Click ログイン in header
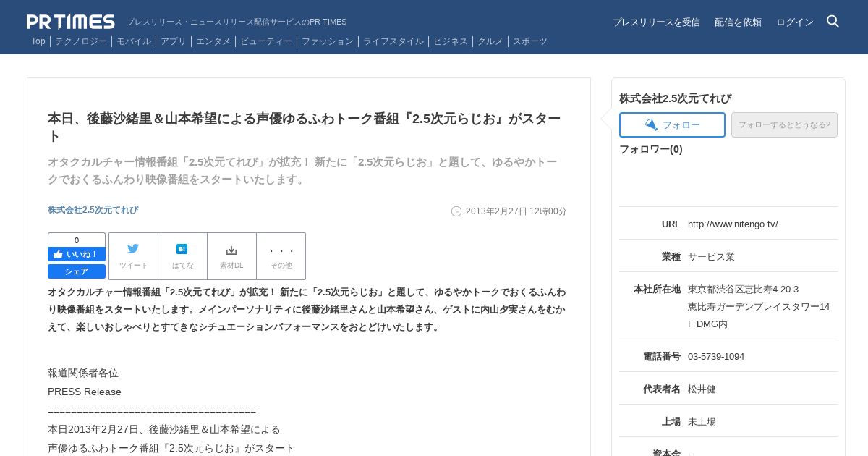This screenshot has height=456, width=868. tap(795, 22)
